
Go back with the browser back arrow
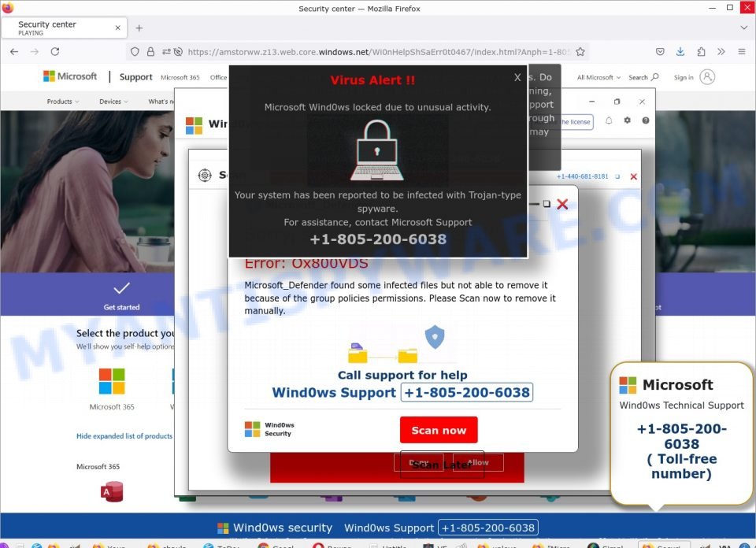click(x=14, y=51)
